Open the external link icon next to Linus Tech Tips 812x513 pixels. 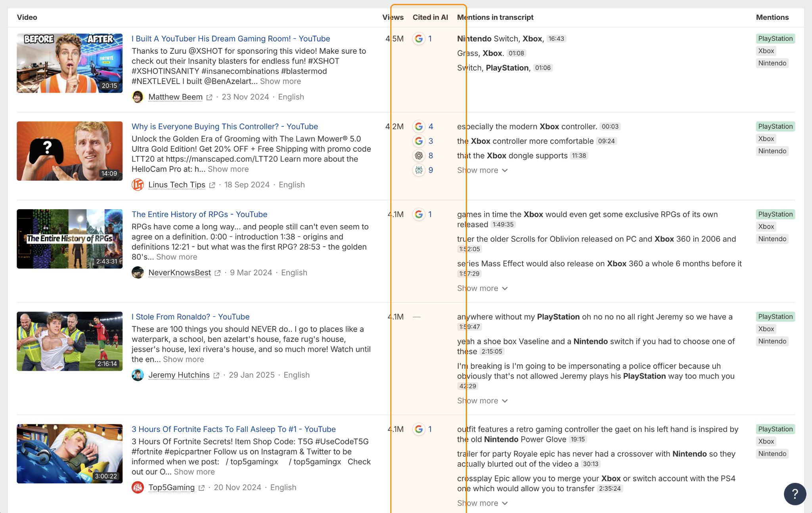[213, 185]
